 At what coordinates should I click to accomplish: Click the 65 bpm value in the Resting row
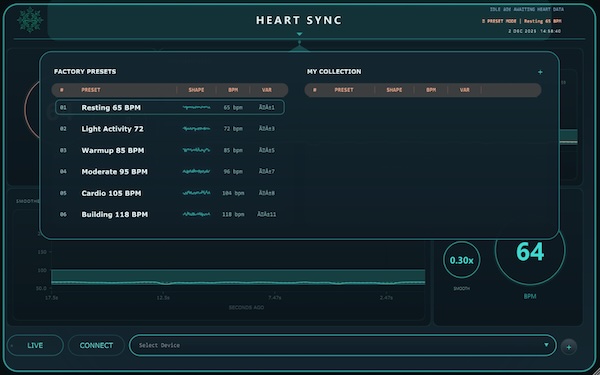(233, 108)
